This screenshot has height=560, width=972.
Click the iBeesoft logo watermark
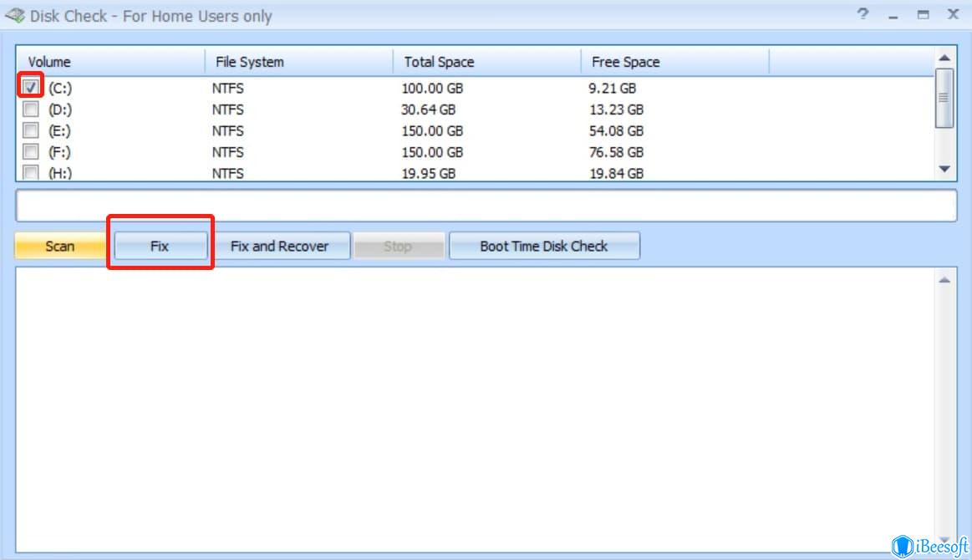coord(930,547)
